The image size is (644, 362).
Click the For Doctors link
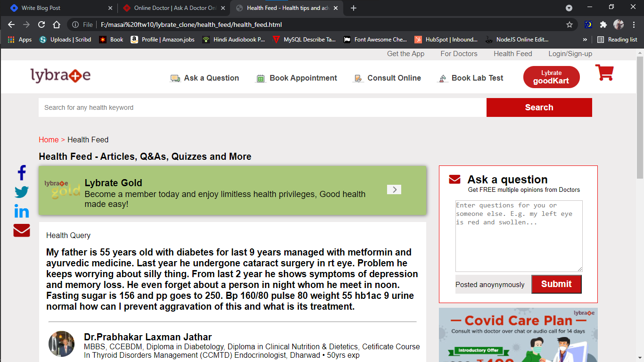pos(459,54)
